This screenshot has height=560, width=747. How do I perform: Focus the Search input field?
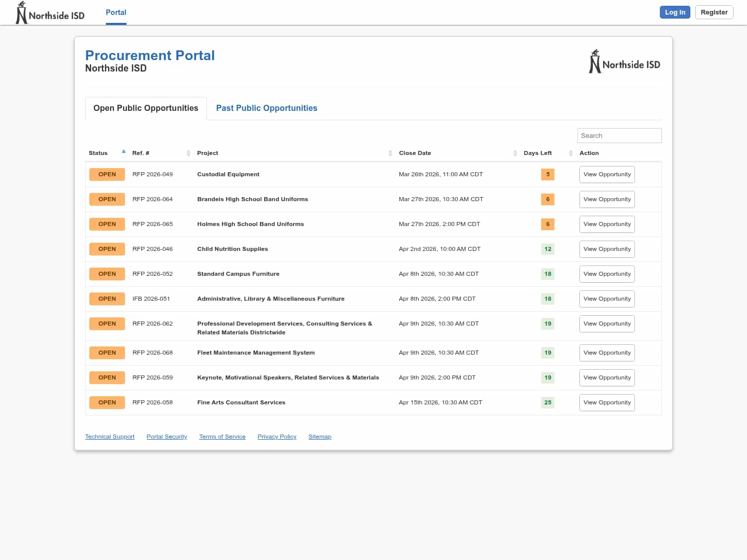tap(619, 136)
